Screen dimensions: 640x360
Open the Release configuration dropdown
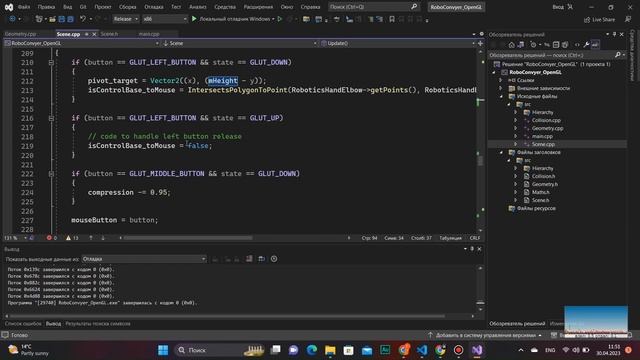pyautogui.click(x=126, y=19)
